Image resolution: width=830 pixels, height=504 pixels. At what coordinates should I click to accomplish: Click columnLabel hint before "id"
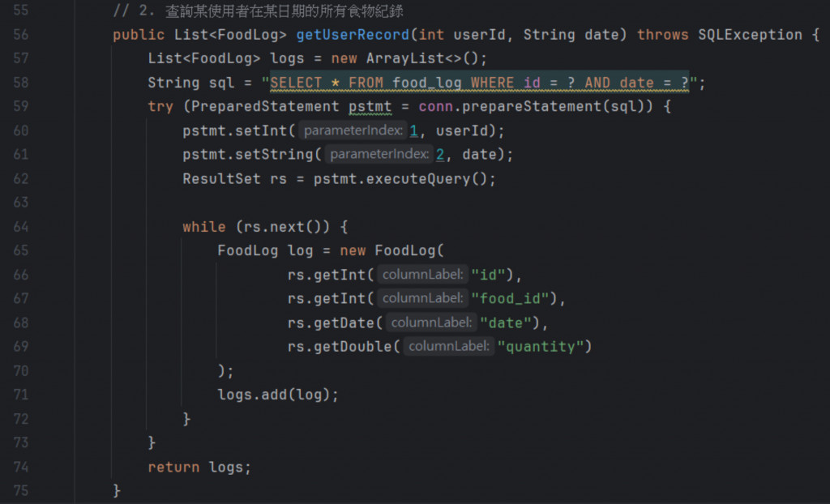click(422, 275)
